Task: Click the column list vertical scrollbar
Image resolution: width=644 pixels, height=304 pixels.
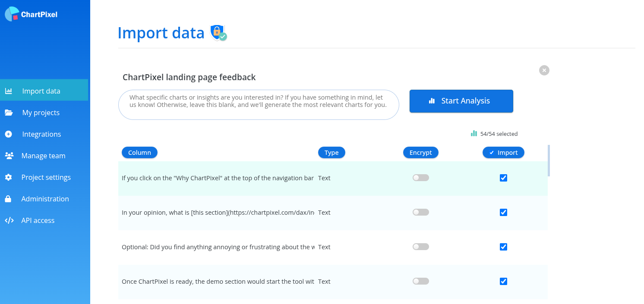Action: pyautogui.click(x=549, y=160)
